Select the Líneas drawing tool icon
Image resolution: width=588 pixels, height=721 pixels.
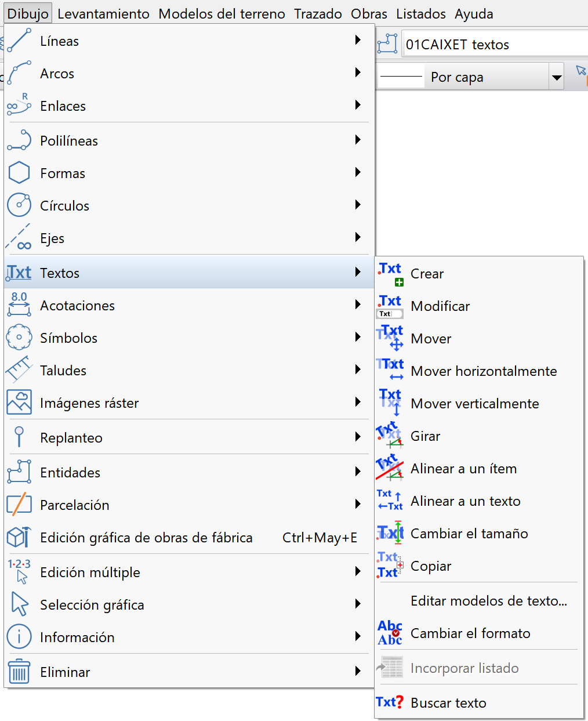[19, 40]
